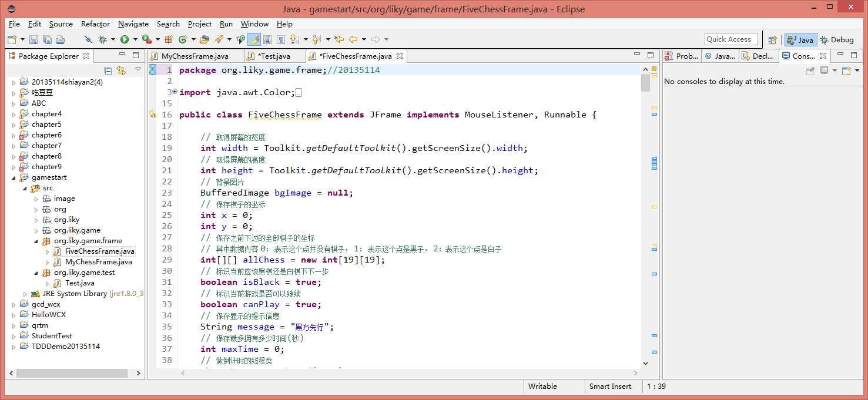Select MyChessFrame.java in Package Explorer tree
Image resolution: width=868 pixels, height=400 pixels.
[93, 262]
